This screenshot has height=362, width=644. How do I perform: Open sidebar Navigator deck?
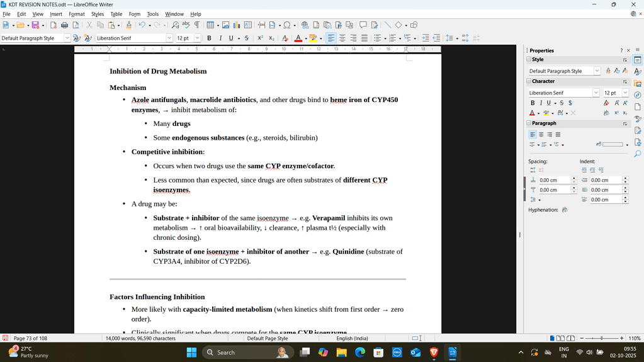638,95
